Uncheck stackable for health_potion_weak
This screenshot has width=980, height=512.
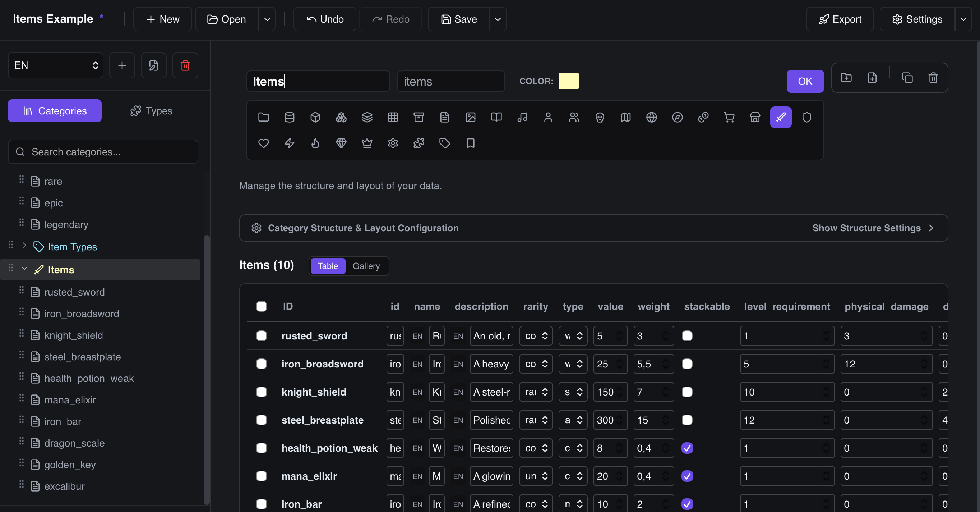687,448
